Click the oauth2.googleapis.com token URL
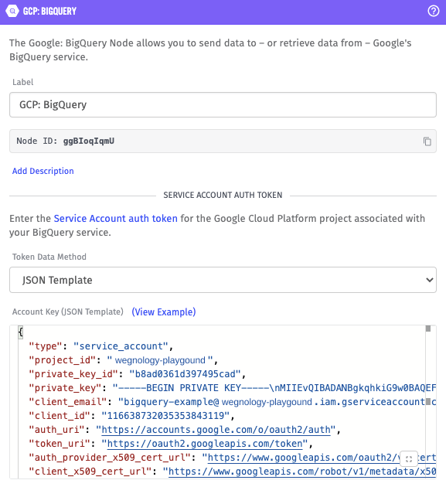The image size is (446, 504). 205,444
